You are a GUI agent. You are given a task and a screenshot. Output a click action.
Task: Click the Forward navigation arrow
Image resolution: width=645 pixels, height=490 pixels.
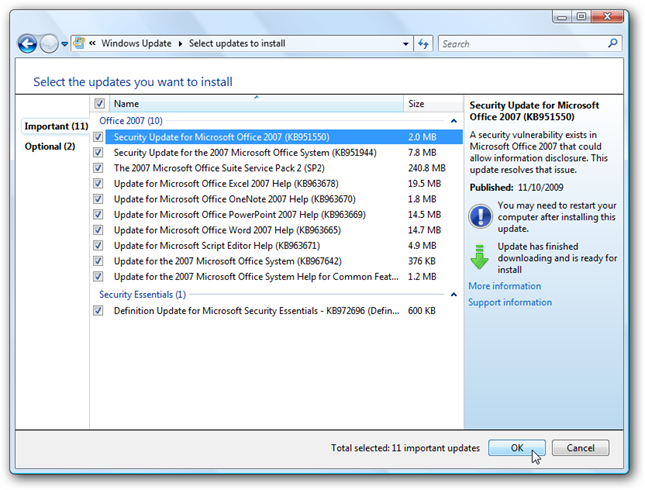pos(49,44)
